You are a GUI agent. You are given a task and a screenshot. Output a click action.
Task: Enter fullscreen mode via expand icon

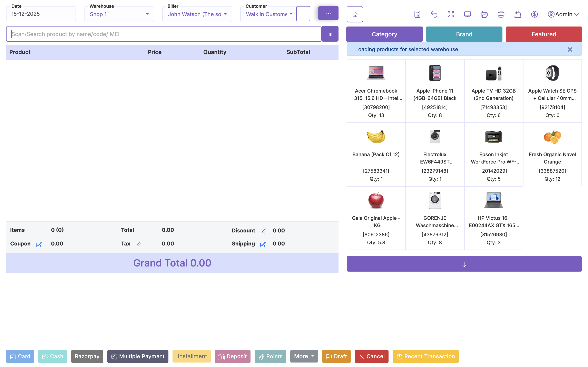click(451, 14)
